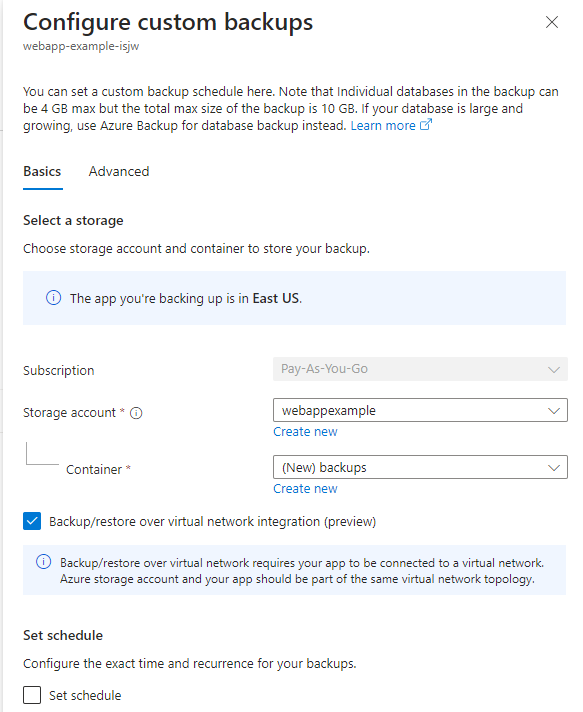The width and height of the screenshot is (583, 712).
Task: Open the external link icon beside Learn more
Action: point(425,125)
